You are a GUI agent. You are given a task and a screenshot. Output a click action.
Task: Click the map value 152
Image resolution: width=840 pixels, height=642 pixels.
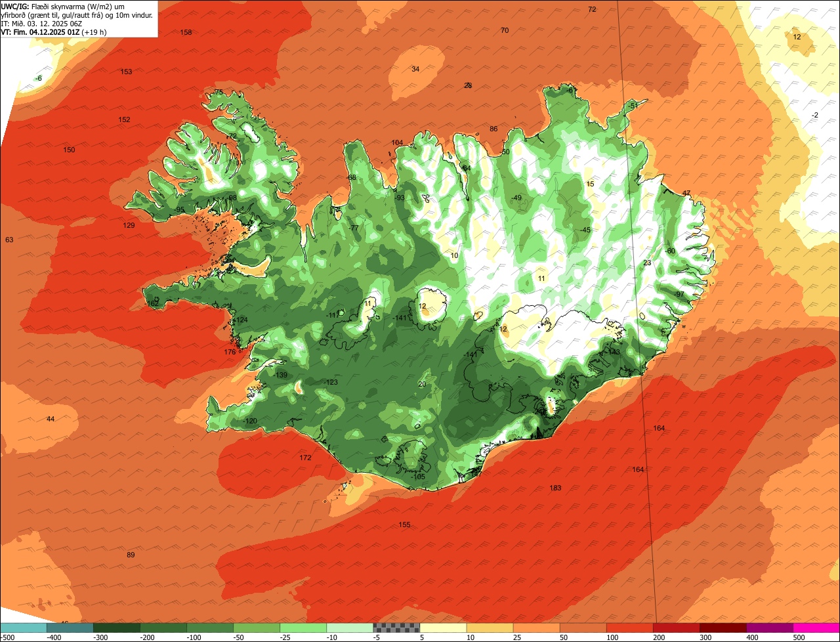pyautogui.click(x=124, y=119)
